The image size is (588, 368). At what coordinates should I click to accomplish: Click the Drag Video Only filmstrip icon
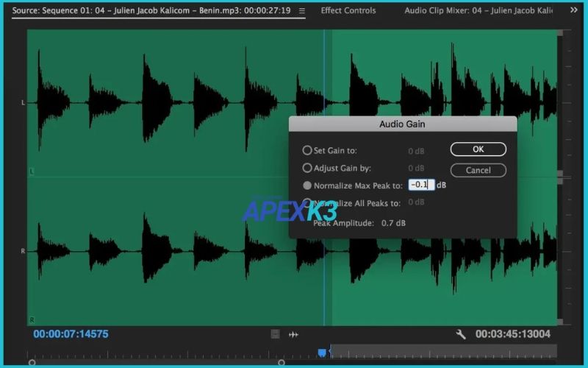coord(276,334)
